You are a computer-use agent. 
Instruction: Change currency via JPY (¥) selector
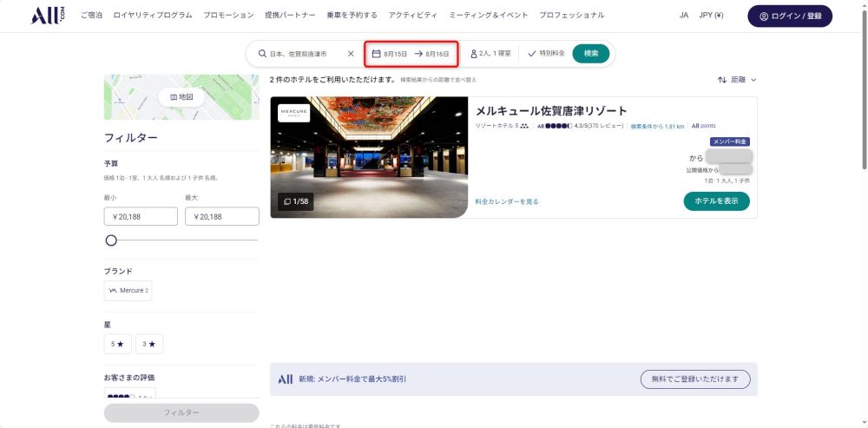[x=711, y=16]
